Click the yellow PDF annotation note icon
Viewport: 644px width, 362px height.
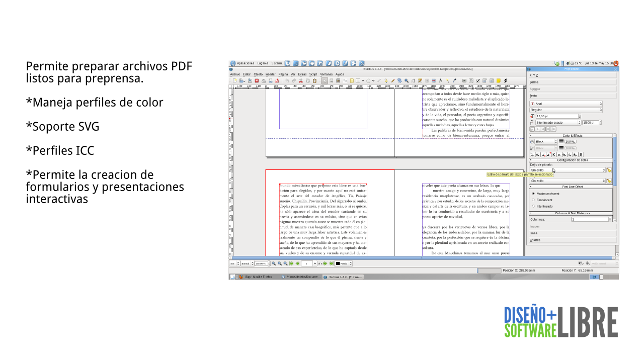point(499,80)
